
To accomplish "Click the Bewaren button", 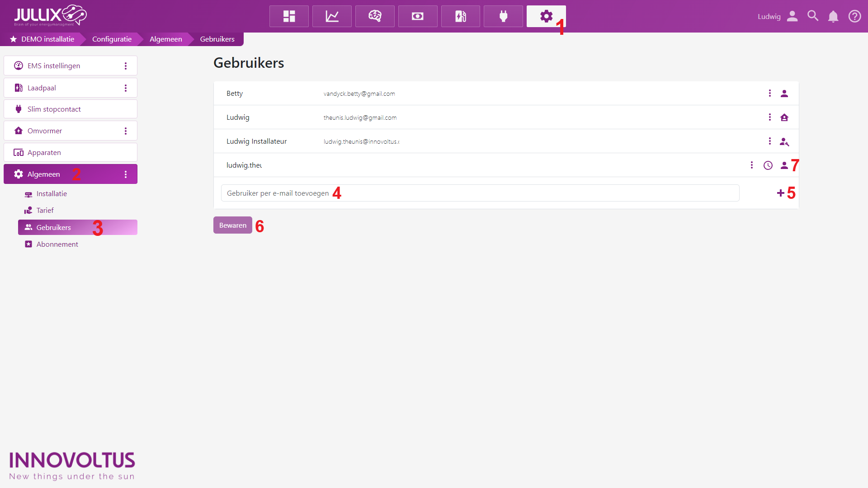I will tap(232, 225).
